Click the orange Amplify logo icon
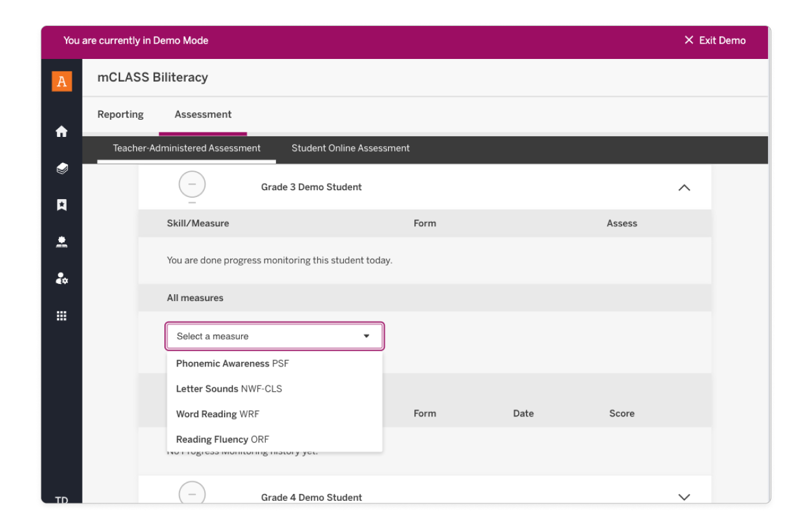This screenshot has width=812, height=530. 62,81
